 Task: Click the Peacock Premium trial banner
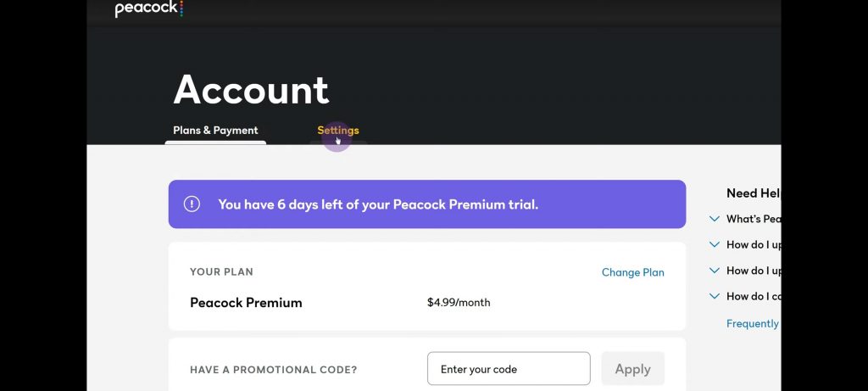(x=427, y=204)
